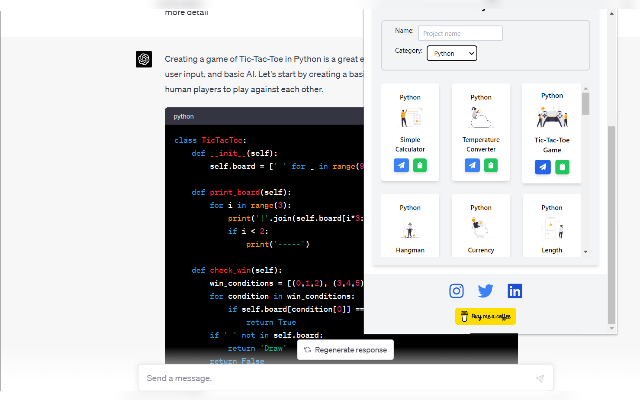Click the ChatGPT avatar icon

point(144,59)
